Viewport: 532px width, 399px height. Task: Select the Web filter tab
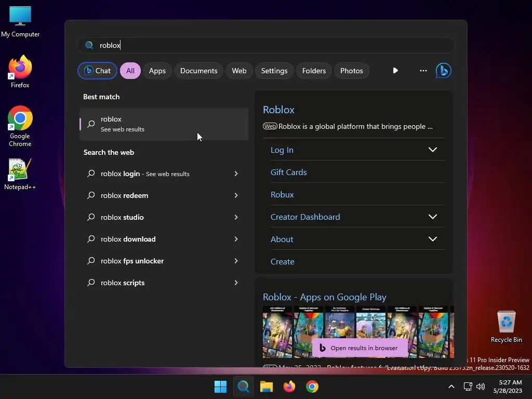[239, 71]
